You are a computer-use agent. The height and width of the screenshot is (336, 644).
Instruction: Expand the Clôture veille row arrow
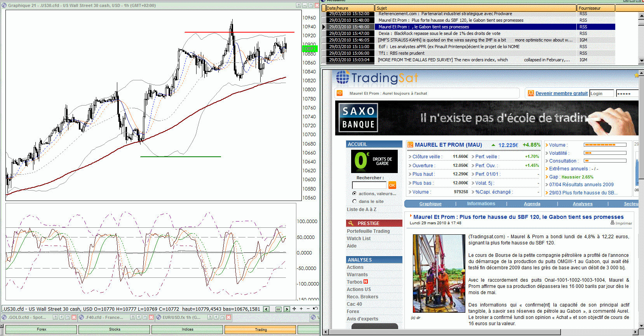(410, 157)
